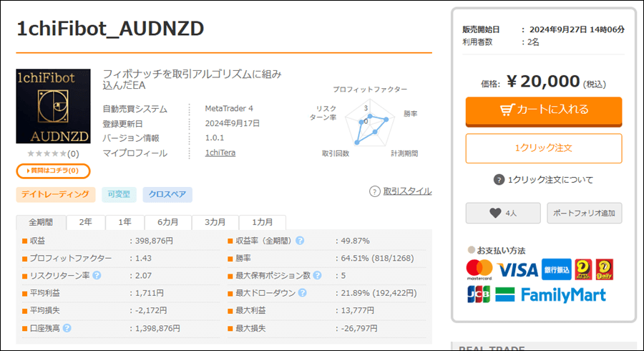Screen dimensions: 644x351
Task: Click the 収益 value 398,876円
Action: tap(154, 241)
